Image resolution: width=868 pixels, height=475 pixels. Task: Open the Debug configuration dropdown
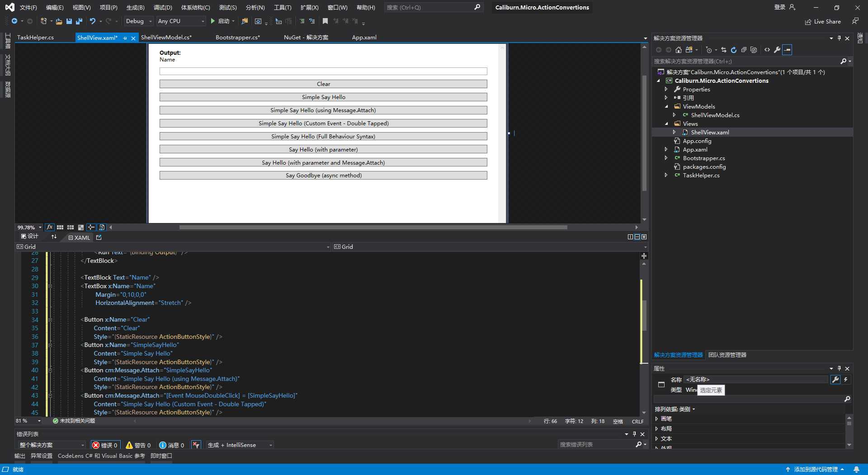pos(139,21)
